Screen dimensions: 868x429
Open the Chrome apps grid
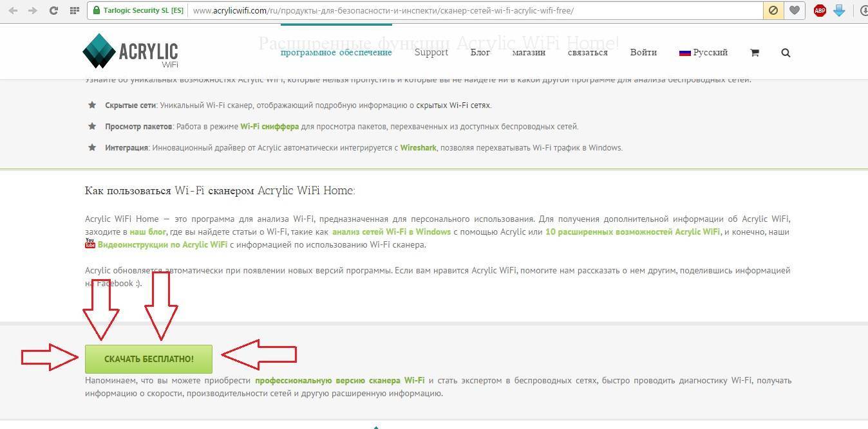point(74,11)
